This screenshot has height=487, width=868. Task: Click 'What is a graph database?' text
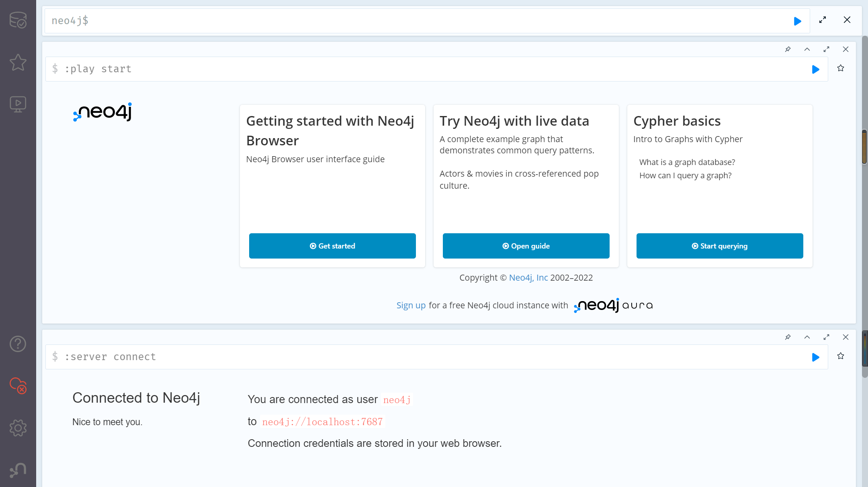pos(687,162)
